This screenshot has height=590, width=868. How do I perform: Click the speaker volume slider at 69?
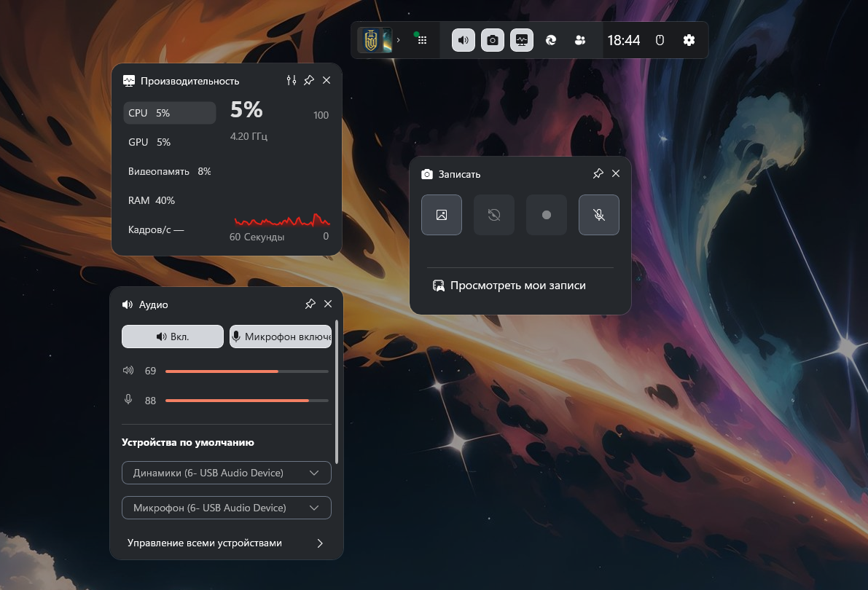pyautogui.click(x=247, y=371)
